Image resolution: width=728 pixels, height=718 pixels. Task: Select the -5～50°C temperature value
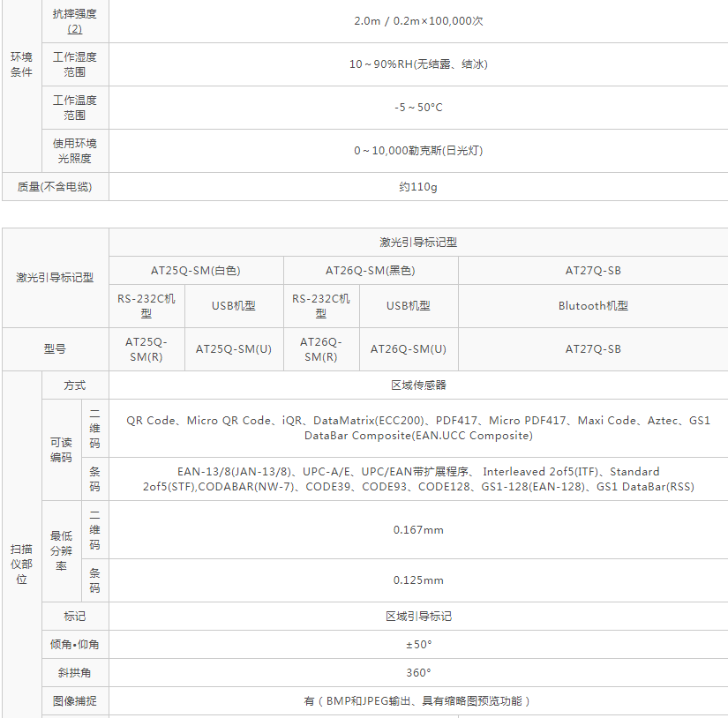click(x=418, y=108)
